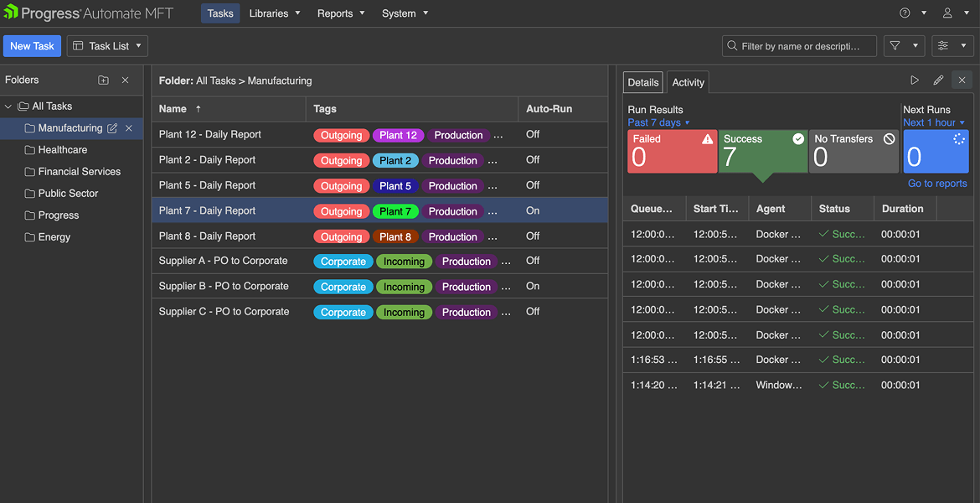
Task: Click the pink Plant 12 tag swatch
Action: tap(398, 134)
